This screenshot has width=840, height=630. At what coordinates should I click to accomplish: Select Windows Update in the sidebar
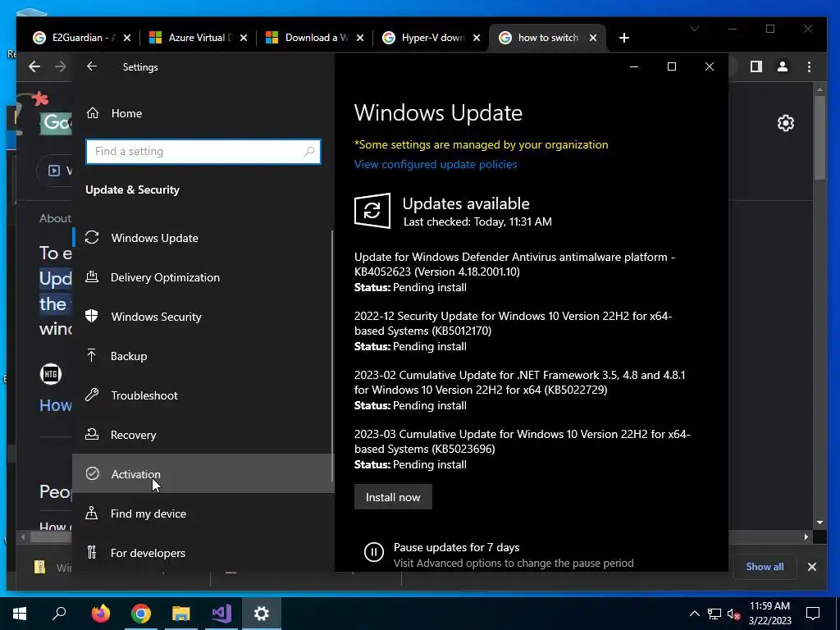[x=203, y=238]
